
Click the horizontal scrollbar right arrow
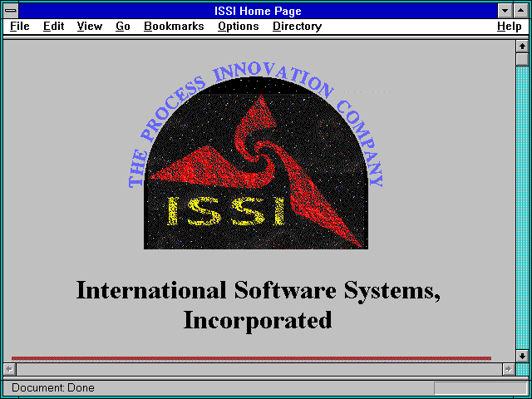[508, 369]
